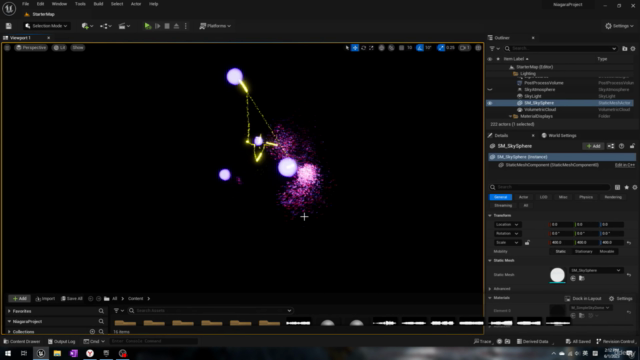
Task: Browse to static mesh in Content Browser icon
Action: pyautogui.click(x=582, y=279)
